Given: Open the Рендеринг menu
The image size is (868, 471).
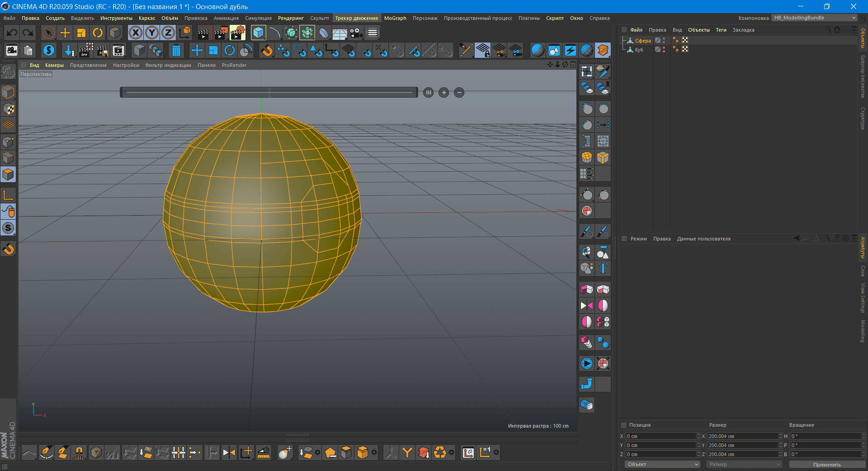Looking at the screenshot, I should pyautogui.click(x=291, y=18).
